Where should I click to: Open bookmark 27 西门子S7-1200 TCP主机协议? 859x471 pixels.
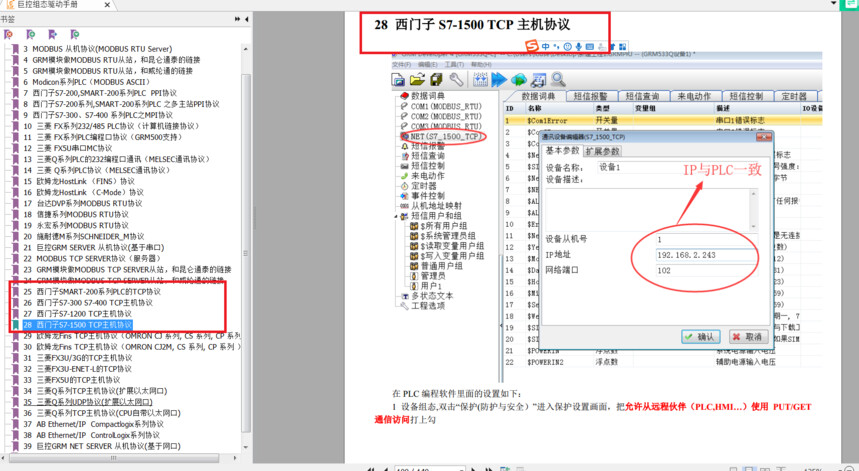click(x=77, y=313)
